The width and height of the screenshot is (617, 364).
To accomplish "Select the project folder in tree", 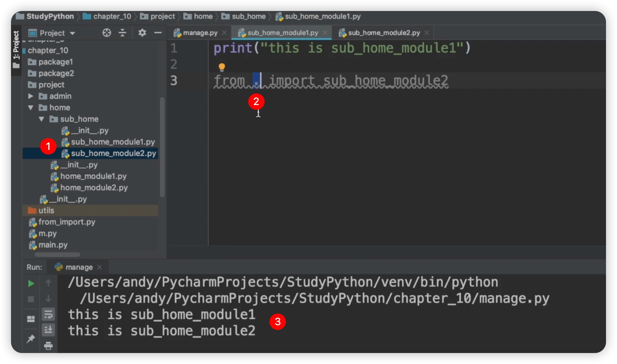I will tap(51, 85).
